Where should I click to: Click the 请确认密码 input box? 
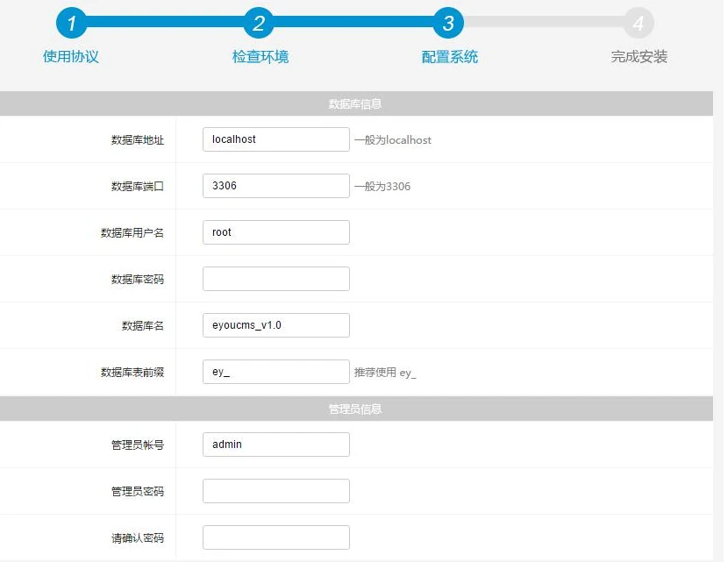275,537
